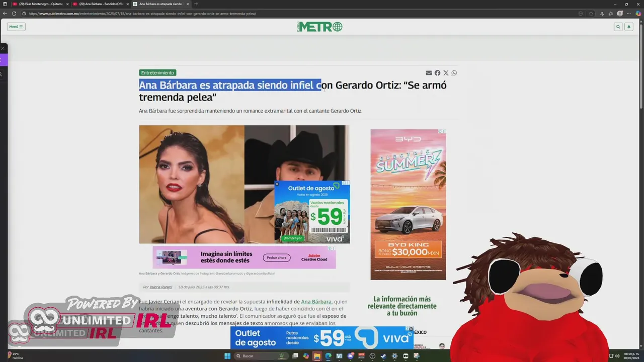
Task: Share article on X icon
Action: (x=446, y=73)
